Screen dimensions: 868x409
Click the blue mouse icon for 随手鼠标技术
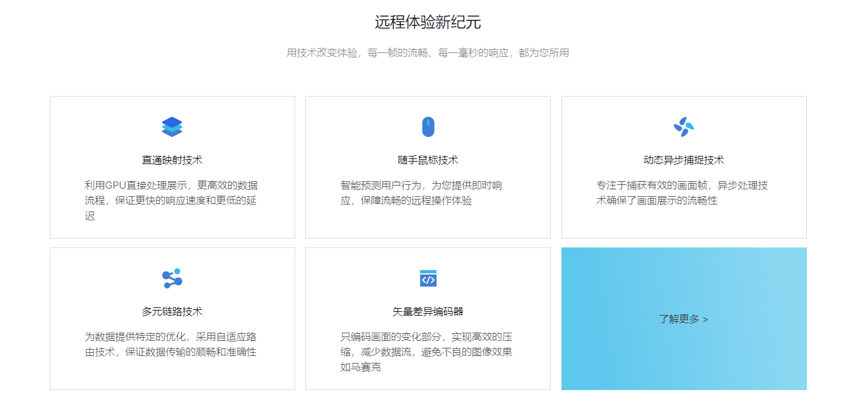[428, 127]
